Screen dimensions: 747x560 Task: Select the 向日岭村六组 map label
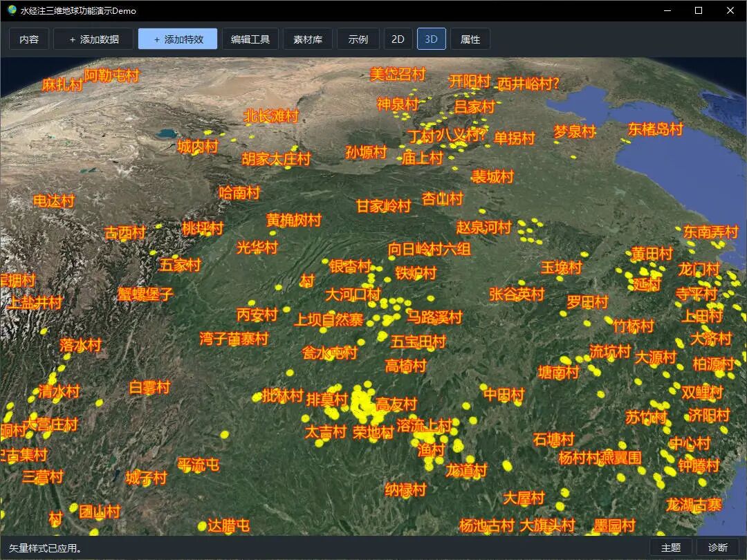tap(430, 249)
